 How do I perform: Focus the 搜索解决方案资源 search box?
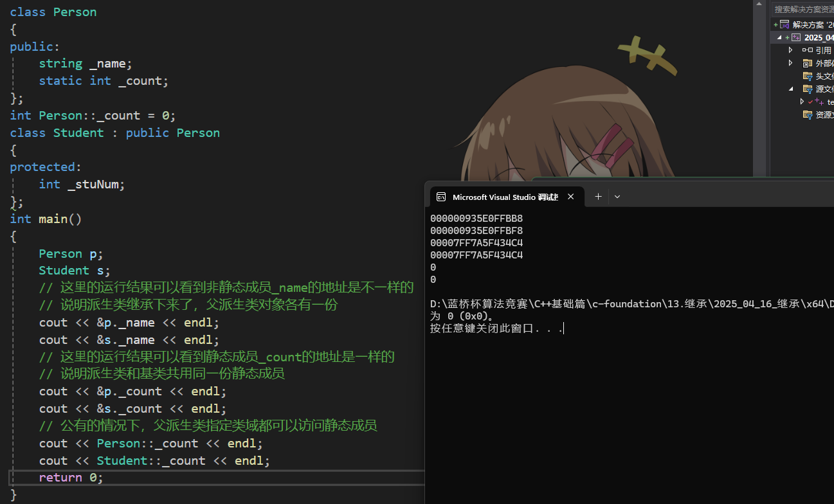coord(803,9)
